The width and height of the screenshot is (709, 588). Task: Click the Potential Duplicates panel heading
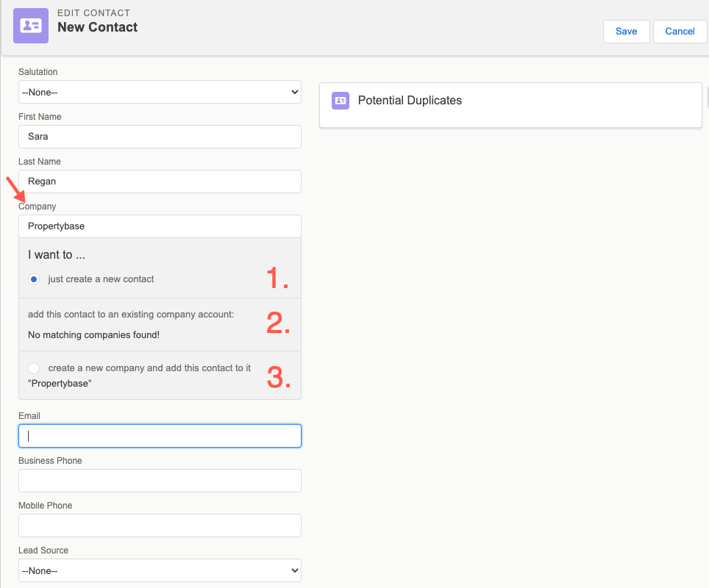(410, 101)
